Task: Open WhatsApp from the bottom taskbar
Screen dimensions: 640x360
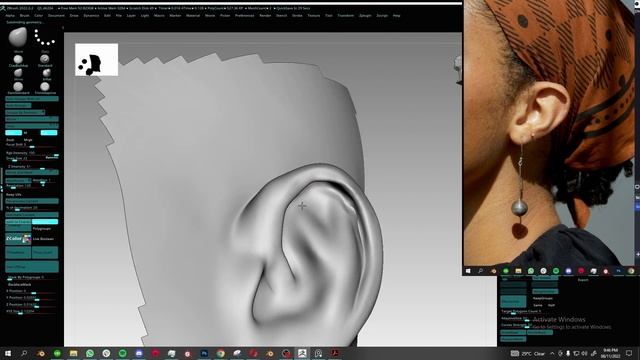Action: [90, 353]
